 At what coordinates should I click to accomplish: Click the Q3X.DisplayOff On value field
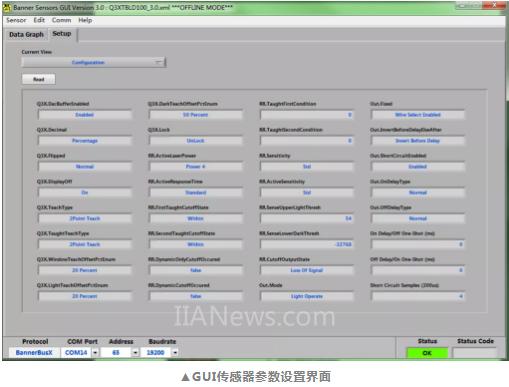(x=85, y=192)
